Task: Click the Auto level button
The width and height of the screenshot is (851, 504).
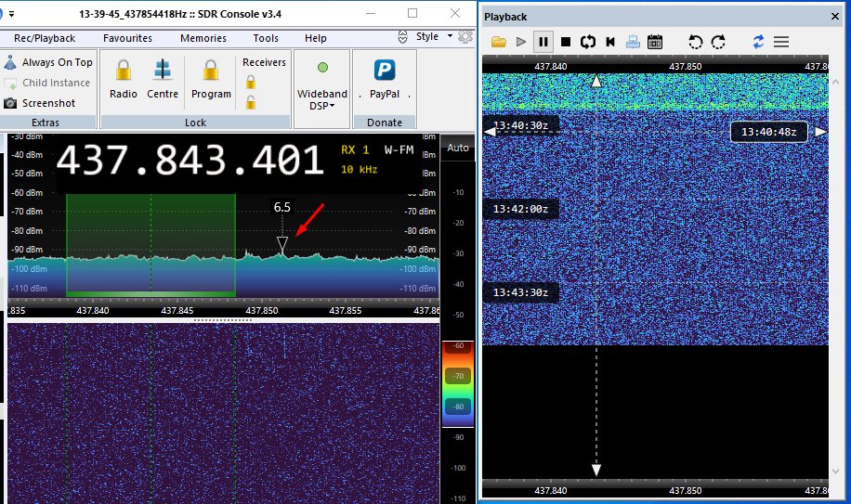Action: coord(457,148)
